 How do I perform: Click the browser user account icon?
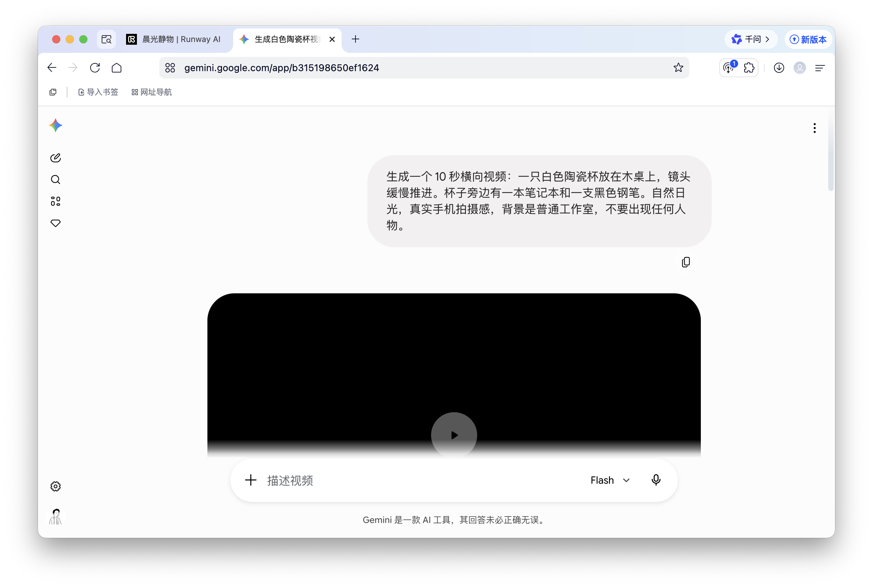pos(799,68)
